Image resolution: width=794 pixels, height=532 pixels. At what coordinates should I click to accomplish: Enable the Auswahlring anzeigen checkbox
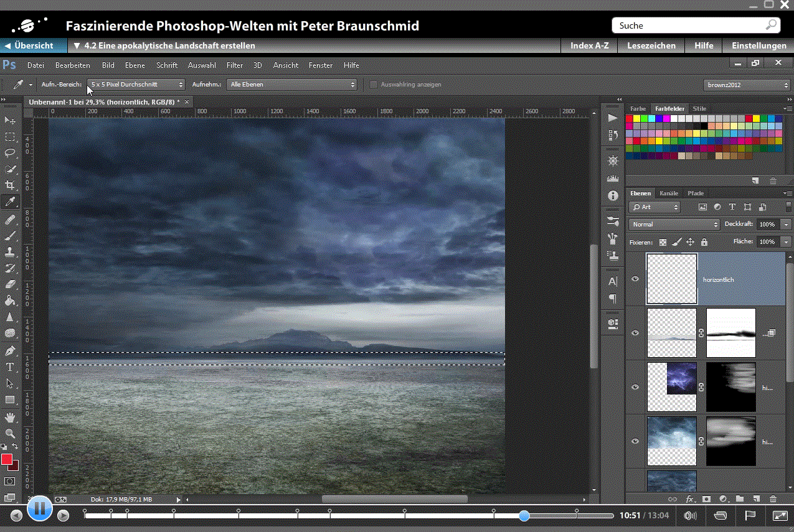374,84
